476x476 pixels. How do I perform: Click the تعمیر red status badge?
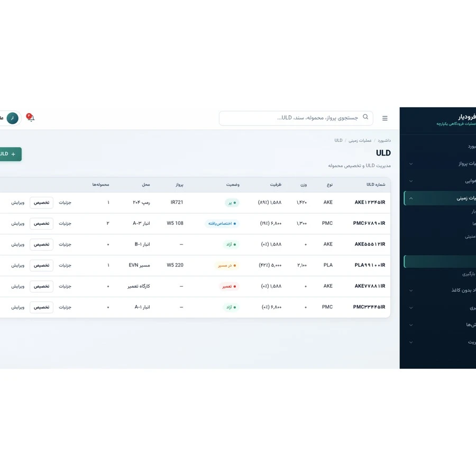pyautogui.click(x=229, y=287)
